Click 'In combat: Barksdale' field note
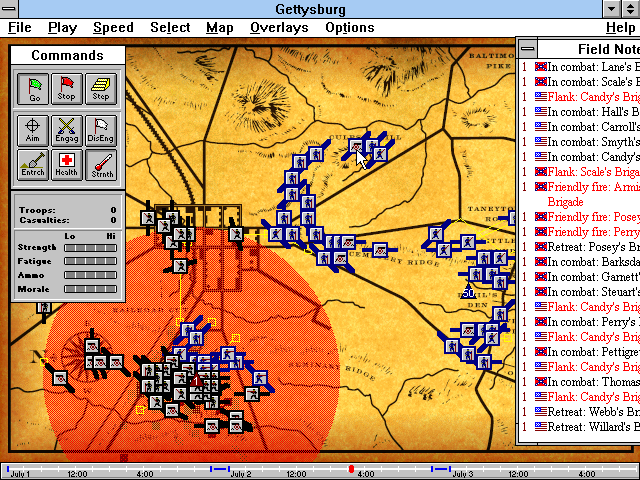 pyautogui.click(x=580, y=262)
